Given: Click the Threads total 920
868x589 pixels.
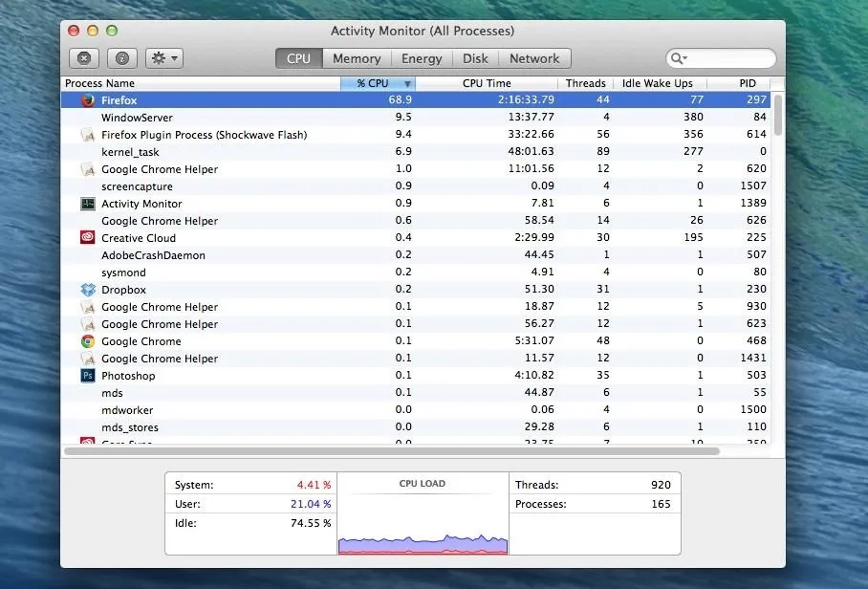Looking at the screenshot, I should point(661,485).
